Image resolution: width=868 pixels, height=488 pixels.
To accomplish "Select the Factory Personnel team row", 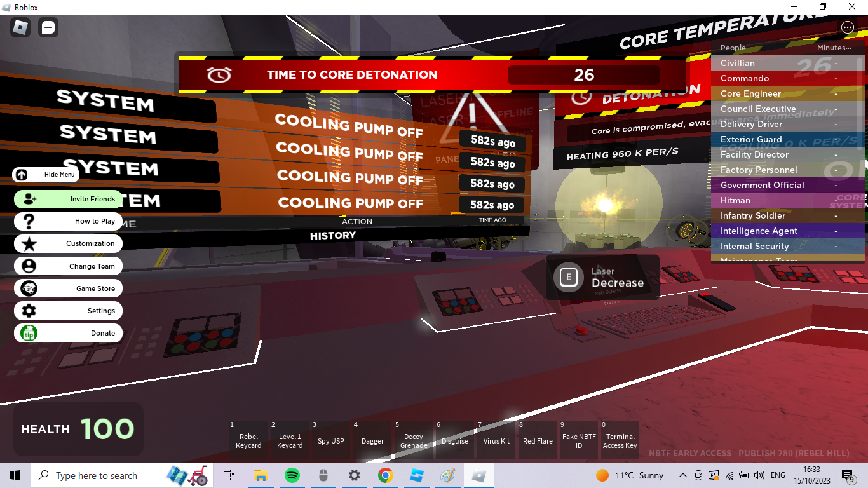I will pyautogui.click(x=785, y=170).
